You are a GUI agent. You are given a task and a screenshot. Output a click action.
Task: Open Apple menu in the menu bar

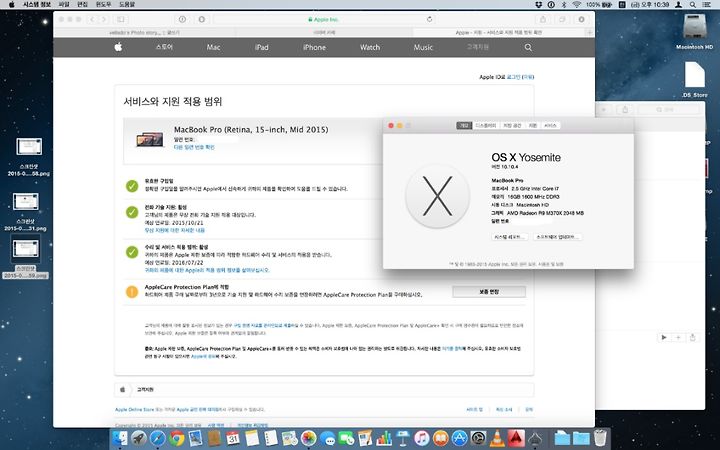11,5
